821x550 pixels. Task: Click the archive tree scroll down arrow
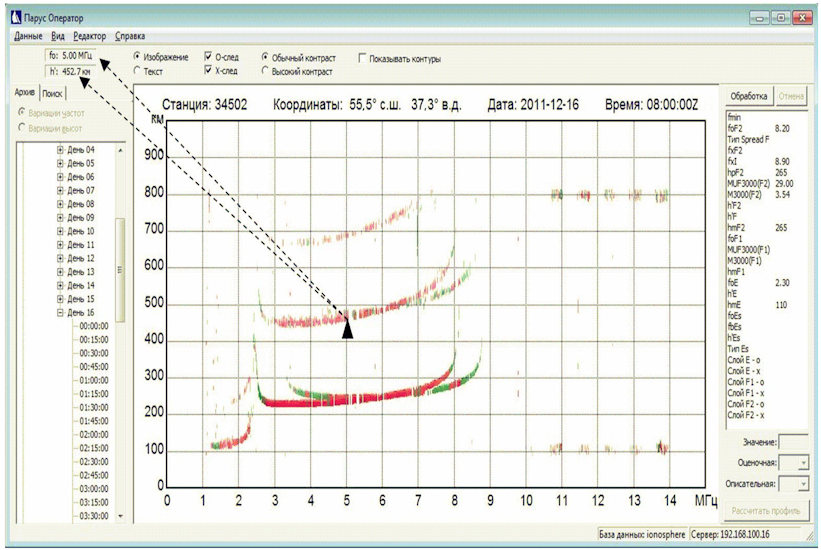pos(120,516)
